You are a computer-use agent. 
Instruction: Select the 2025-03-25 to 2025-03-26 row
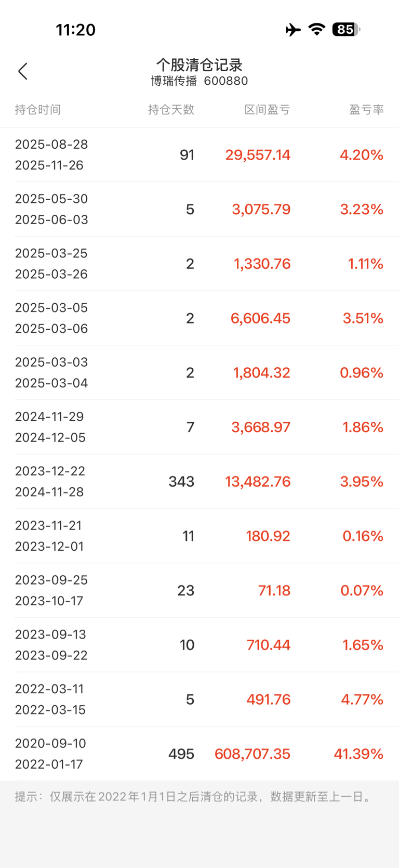point(199,264)
